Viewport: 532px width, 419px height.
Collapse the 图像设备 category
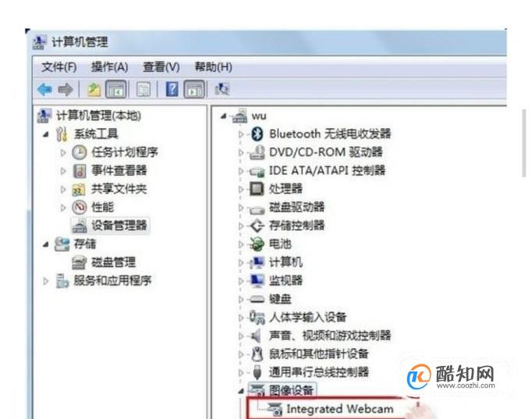(x=240, y=391)
